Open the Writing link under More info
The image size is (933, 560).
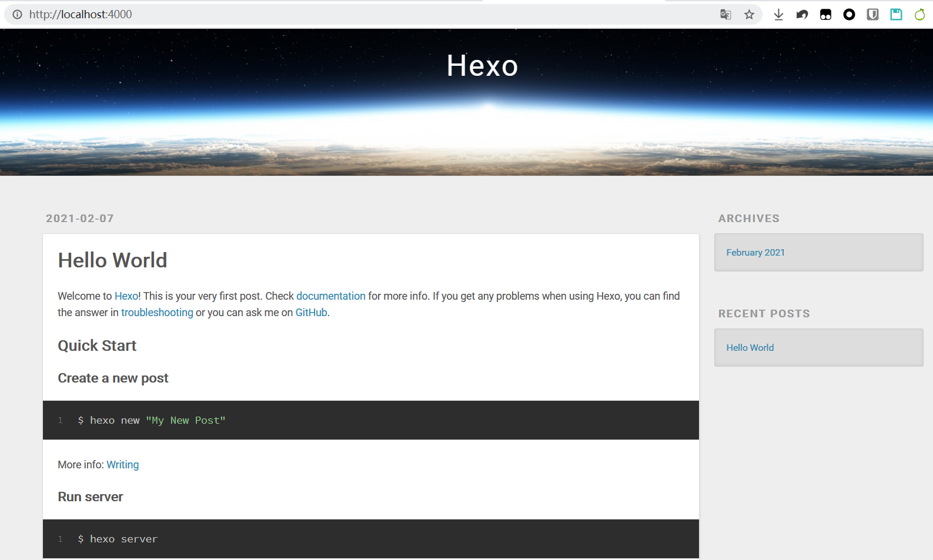coord(123,465)
